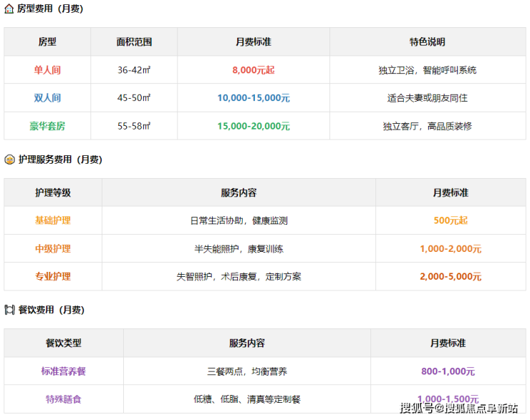Click the 特色说明 column header
The width and height of the screenshot is (530, 420).
click(x=427, y=42)
